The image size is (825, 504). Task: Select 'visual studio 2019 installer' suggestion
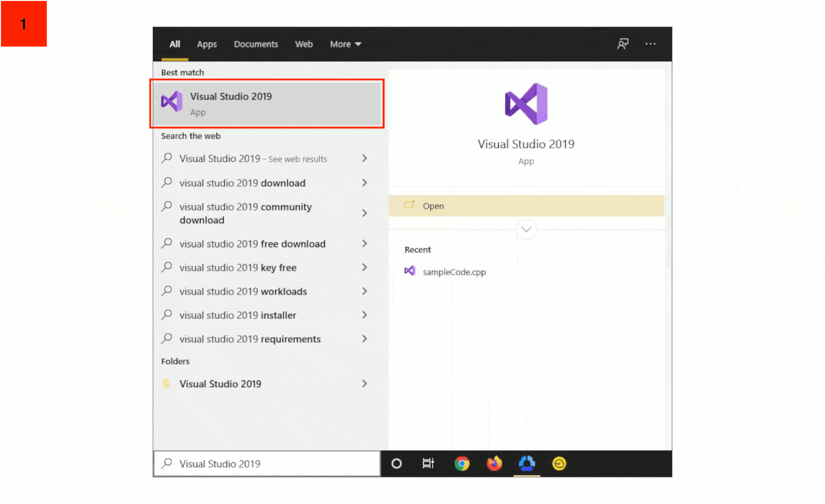pos(238,315)
